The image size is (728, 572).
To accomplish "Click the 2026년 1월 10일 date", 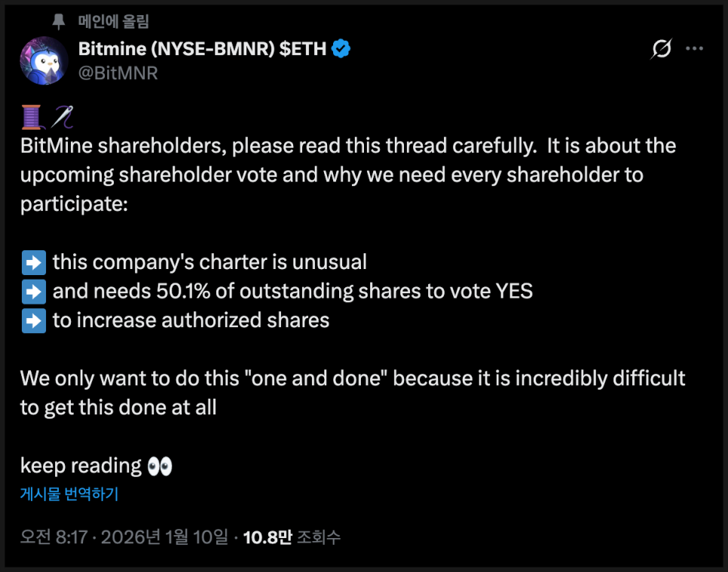I will [x=164, y=537].
